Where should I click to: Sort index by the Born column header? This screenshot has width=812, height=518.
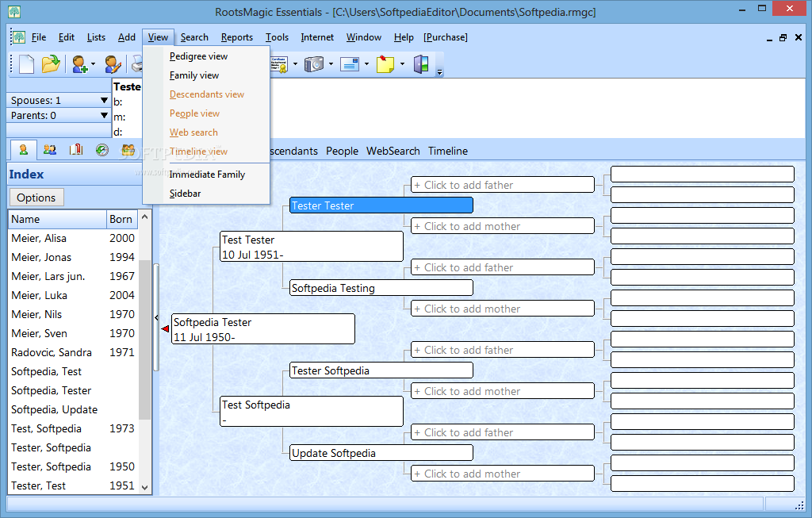click(x=121, y=219)
